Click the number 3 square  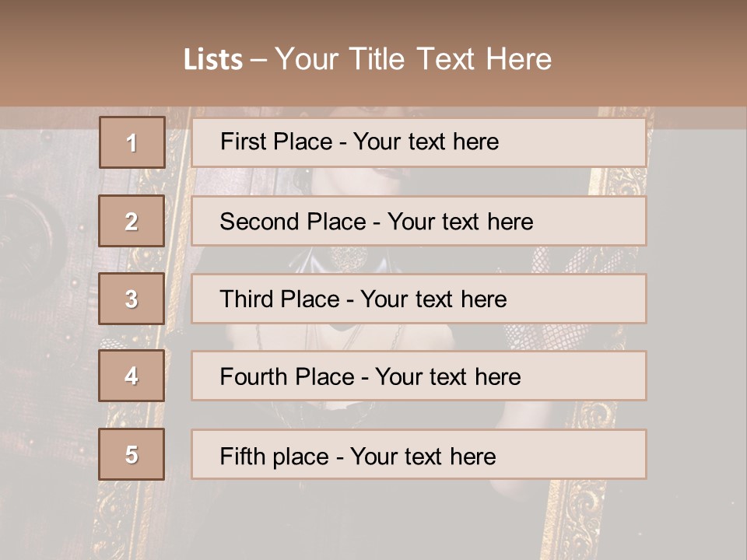pyautogui.click(x=132, y=299)
